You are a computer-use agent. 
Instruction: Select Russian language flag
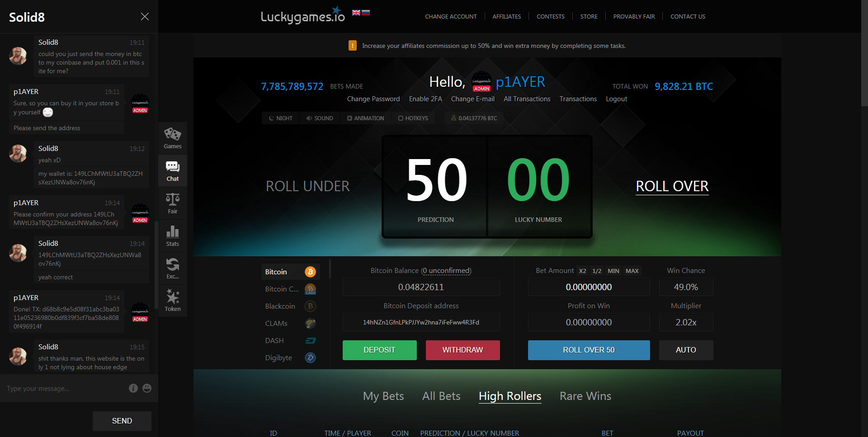366,13
